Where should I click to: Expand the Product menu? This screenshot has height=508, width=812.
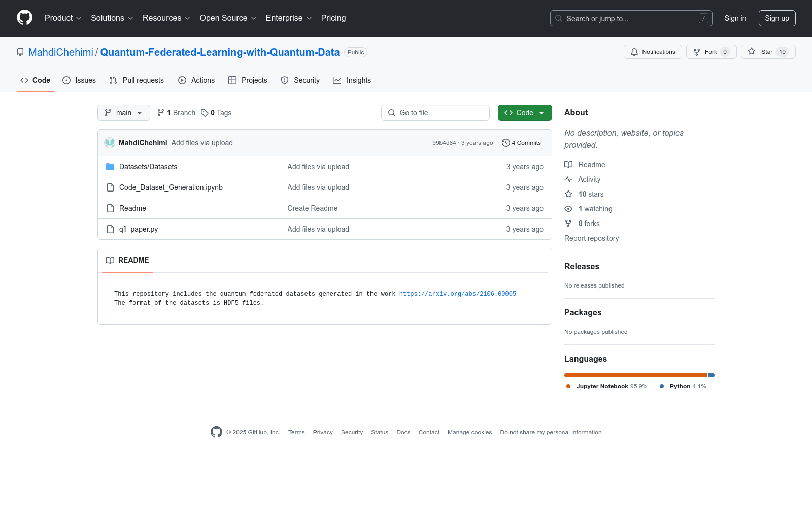[x=63, y=18]
